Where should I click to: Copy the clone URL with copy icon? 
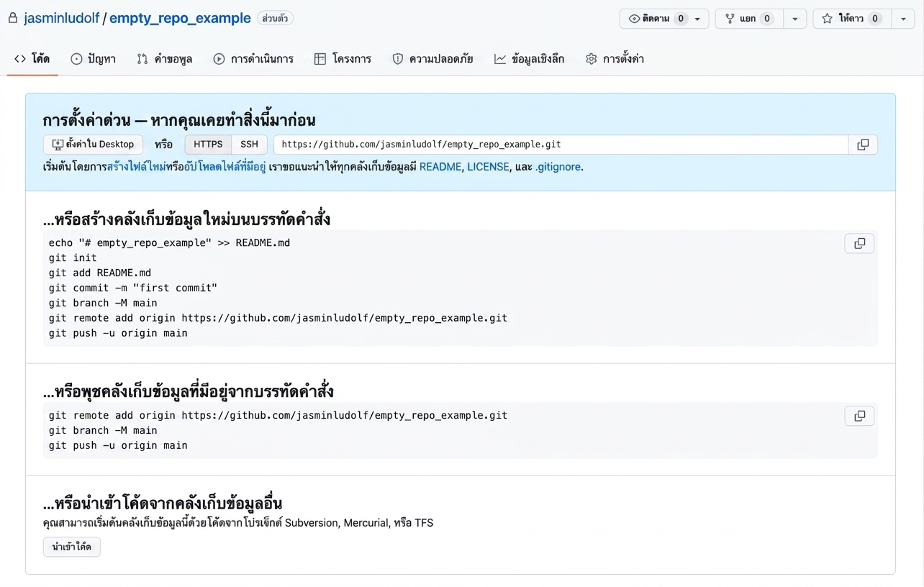click(x=863, y=145)
